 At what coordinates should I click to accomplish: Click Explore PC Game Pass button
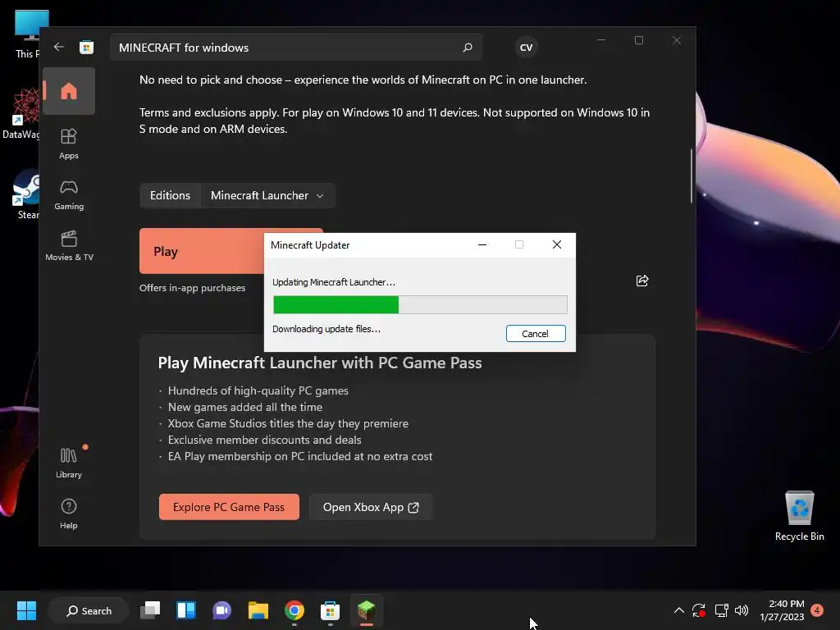(x=229, y=507)
